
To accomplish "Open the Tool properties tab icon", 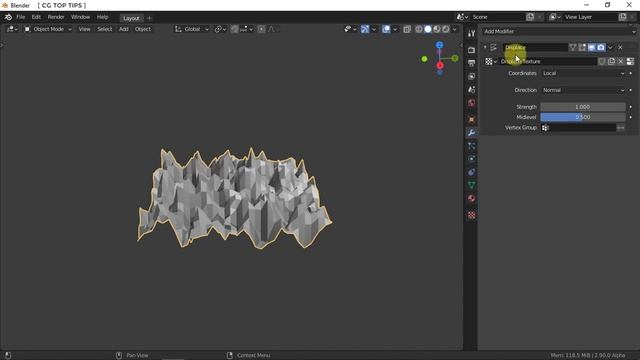I will [x=471, y=33].
